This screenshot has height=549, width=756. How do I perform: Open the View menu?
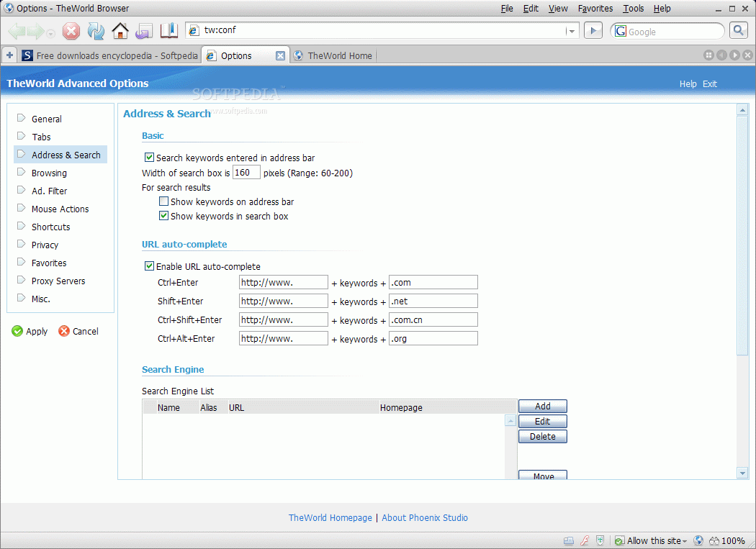point(558,9)
